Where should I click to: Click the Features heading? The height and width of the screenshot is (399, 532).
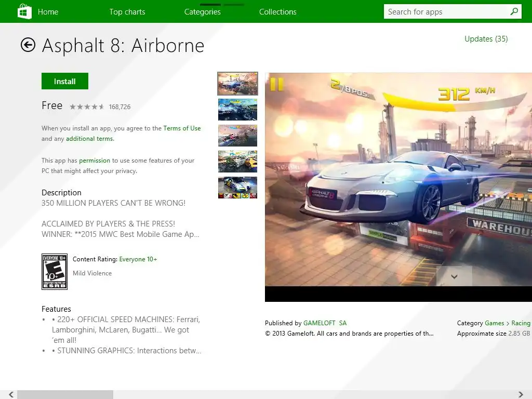(56, 309)
